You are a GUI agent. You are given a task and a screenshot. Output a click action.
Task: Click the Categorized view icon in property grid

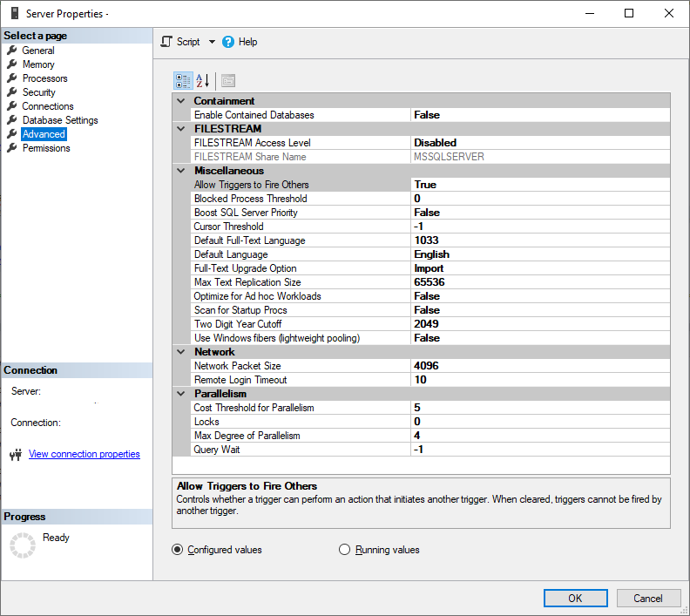pos(183,81)
